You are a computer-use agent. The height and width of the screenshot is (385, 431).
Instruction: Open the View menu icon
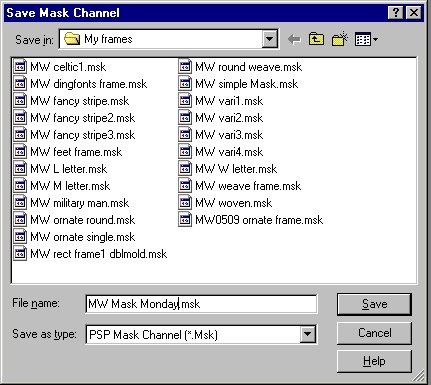coord(366,39)
